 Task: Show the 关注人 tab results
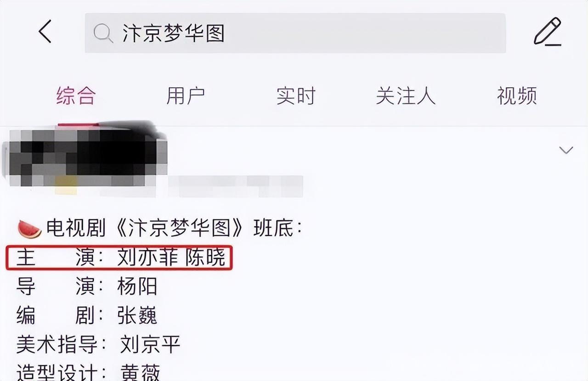[x=406, y=96]
